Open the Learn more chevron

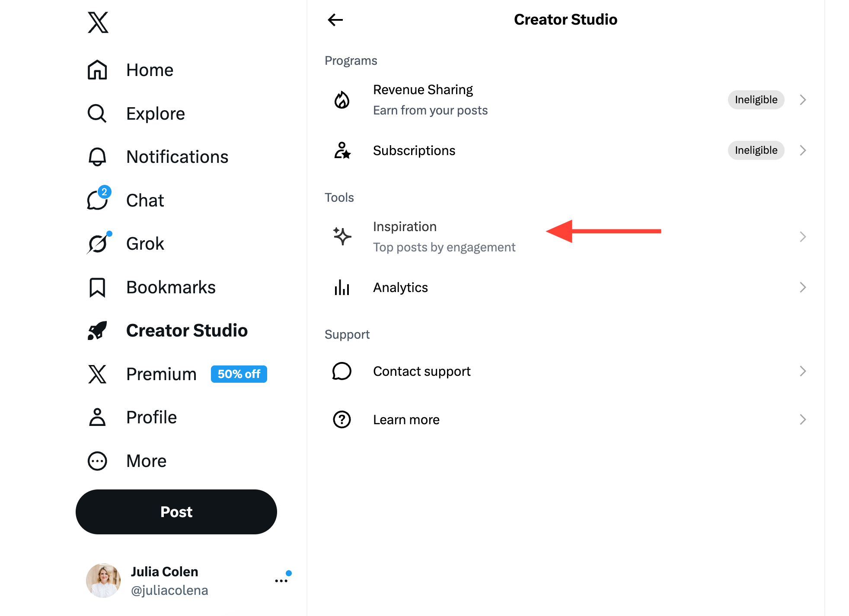pos(802,419)
